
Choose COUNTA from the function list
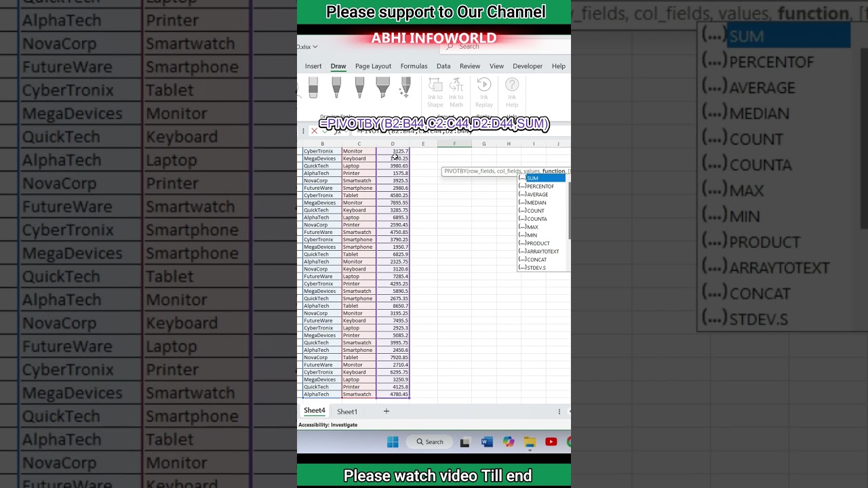541,219
